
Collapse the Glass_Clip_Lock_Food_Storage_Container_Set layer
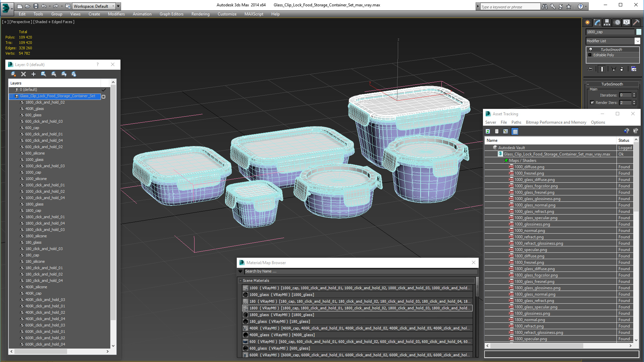click(x=11, y=96)
